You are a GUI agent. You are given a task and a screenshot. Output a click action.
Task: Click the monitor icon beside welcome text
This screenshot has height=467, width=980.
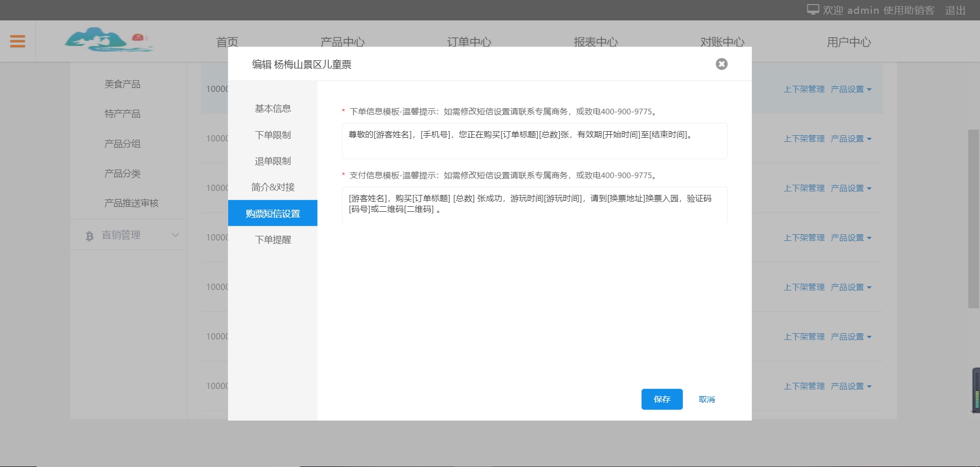tap(813, 10)
